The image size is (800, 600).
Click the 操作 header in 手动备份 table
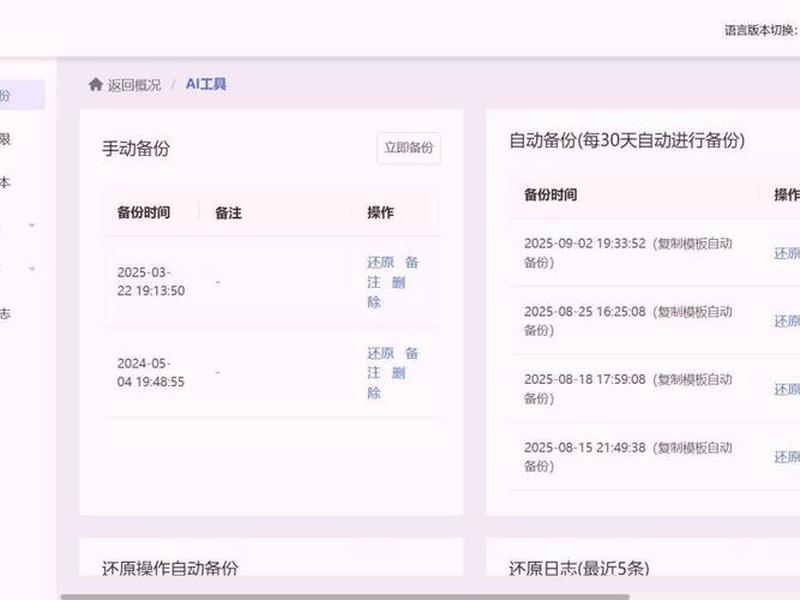380,212
